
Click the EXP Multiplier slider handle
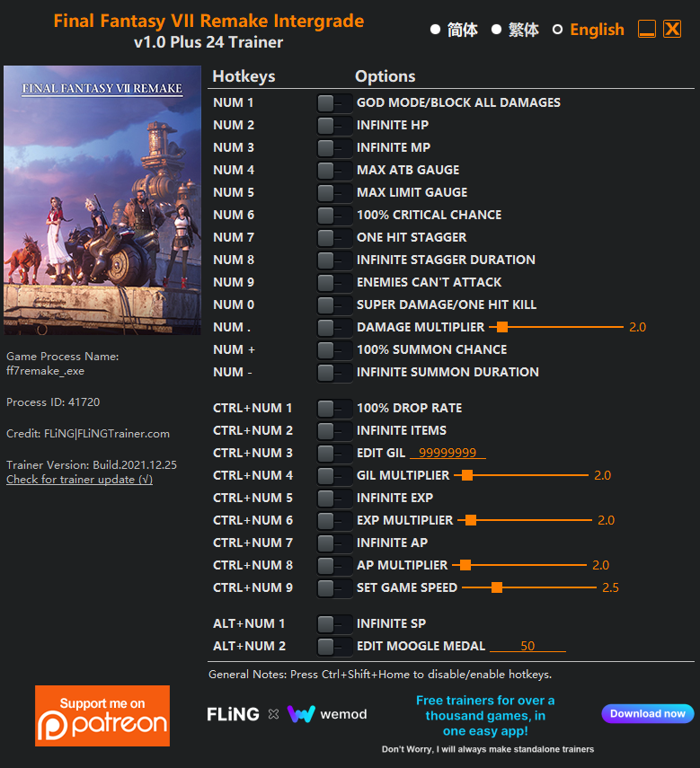click(471, 520)
